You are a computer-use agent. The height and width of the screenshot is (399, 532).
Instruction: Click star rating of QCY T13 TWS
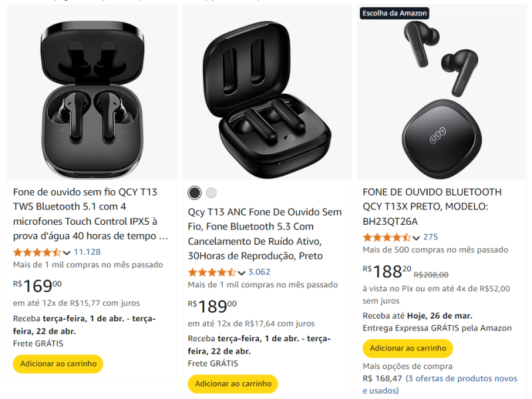[x=37, y=252]
